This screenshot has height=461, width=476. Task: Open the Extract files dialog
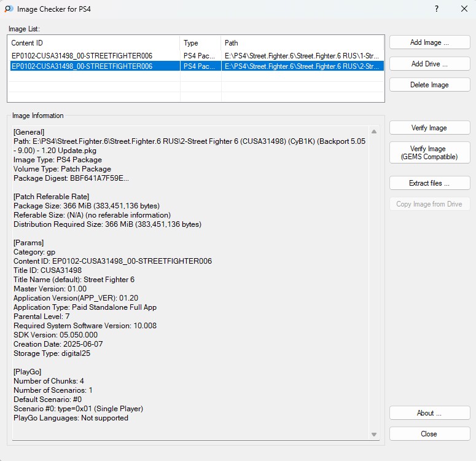coord(429,183)
